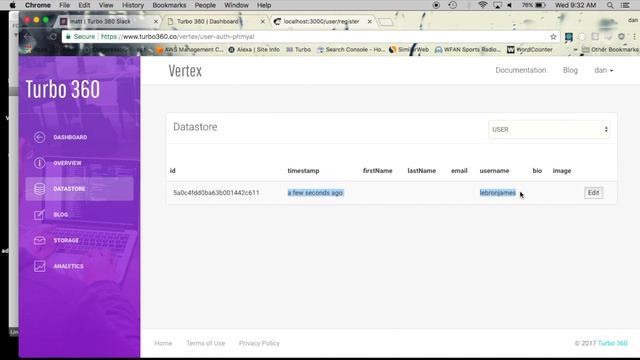Switch to the Turbo 360 Slack tab
This screenshot has height=360, width=640.
(x=107, y=21)
